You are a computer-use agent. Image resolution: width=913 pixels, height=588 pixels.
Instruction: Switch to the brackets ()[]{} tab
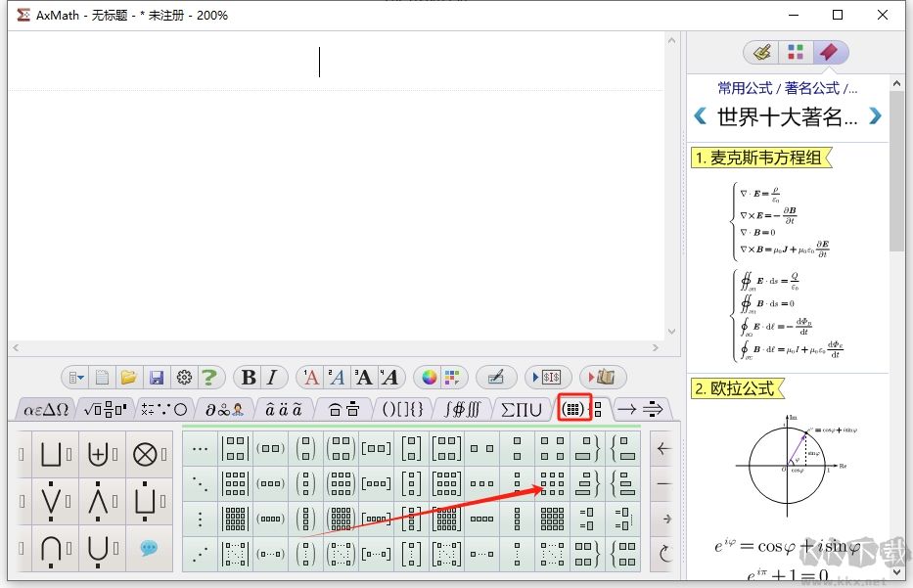click(402, 410)
